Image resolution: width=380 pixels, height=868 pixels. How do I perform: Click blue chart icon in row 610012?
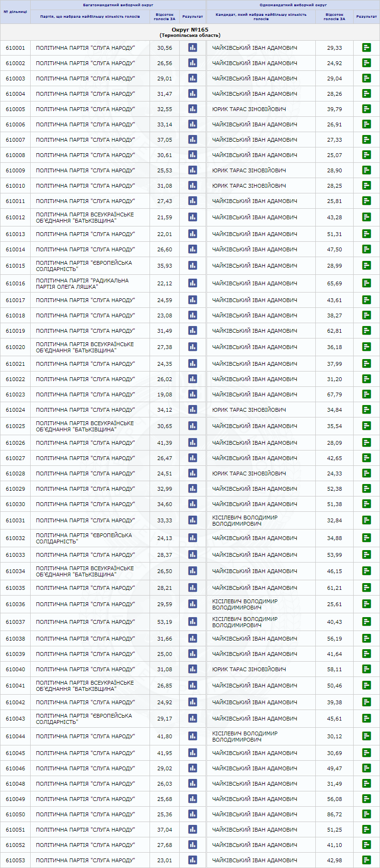193,217
